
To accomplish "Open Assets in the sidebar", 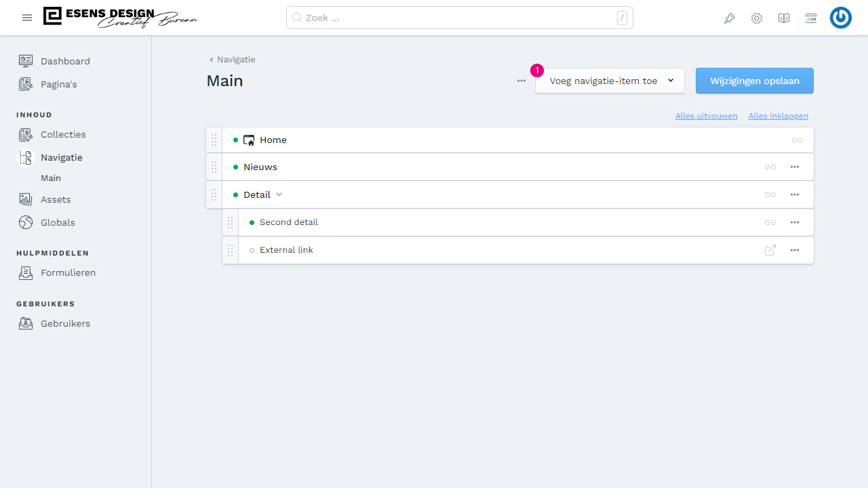I will [x=56, y=199].
